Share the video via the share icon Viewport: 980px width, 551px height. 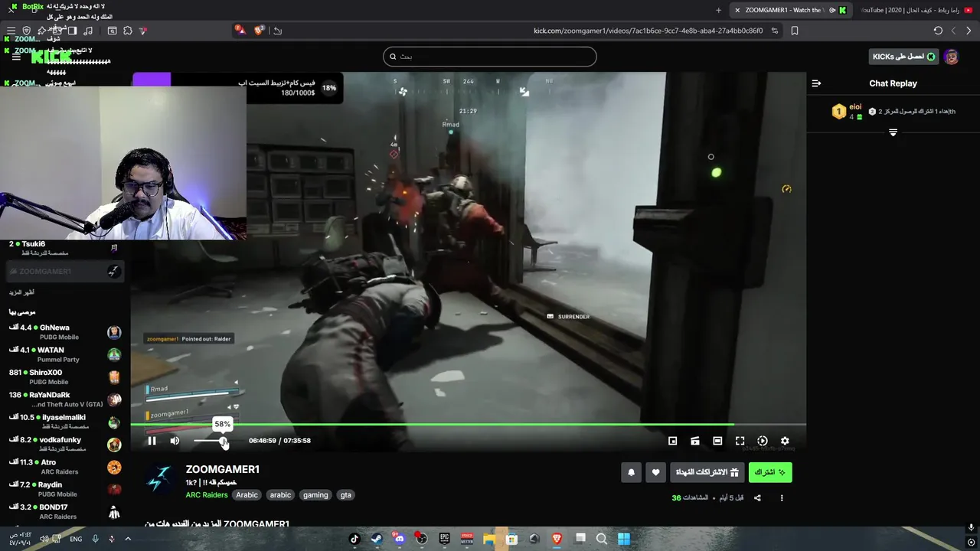757,497
